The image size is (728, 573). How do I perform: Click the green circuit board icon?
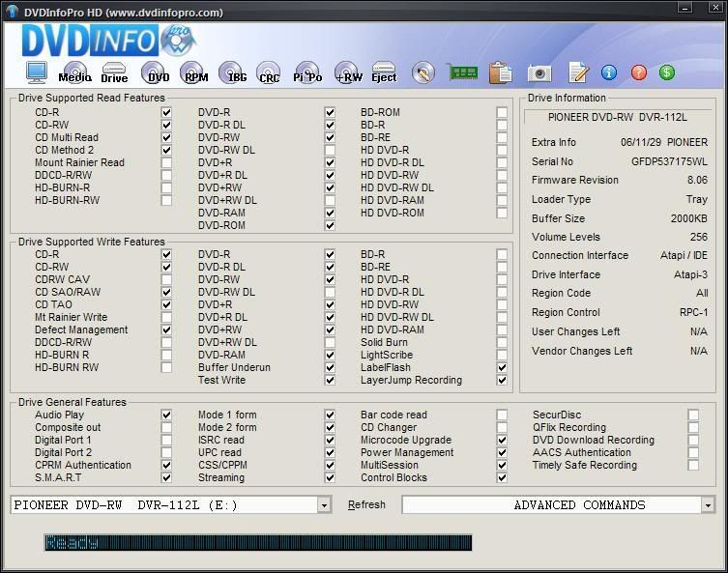[x=464, y=72]
